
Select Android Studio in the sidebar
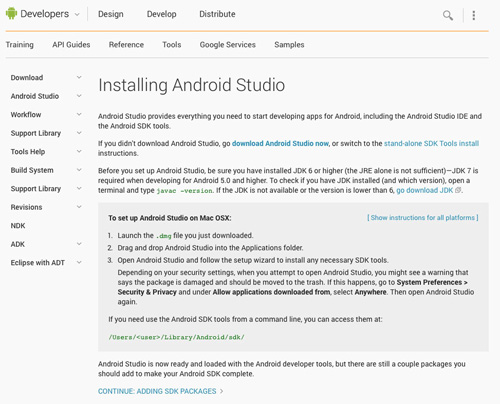(35, 96)
